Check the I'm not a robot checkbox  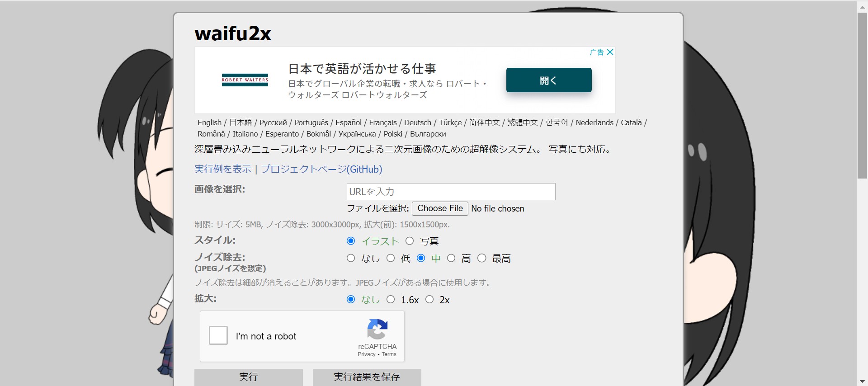218,336
